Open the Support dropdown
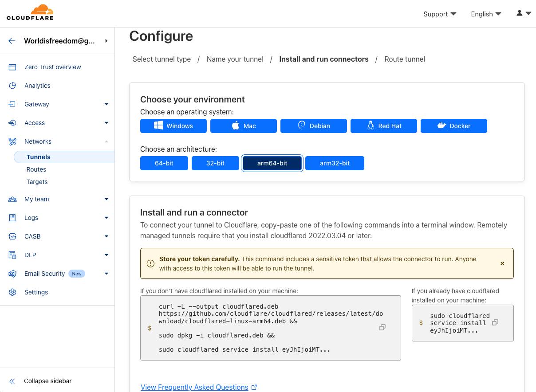This screenshot has width=536, height=392. coord(440,14)
